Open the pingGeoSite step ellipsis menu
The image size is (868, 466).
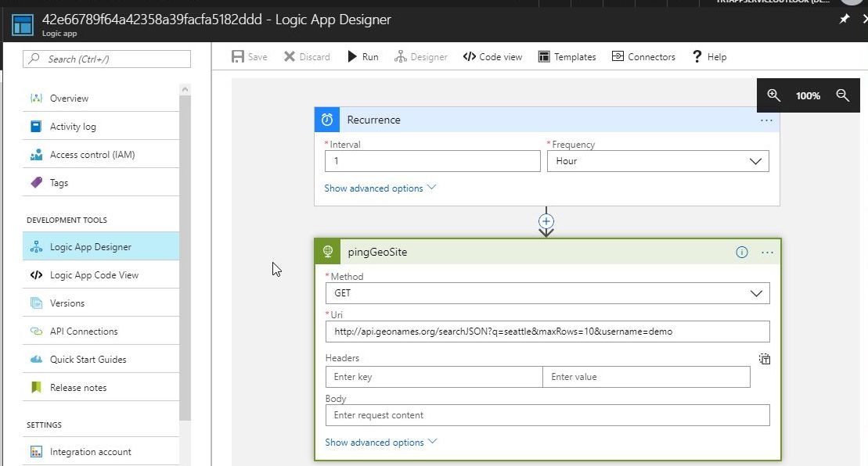[767, 253]
